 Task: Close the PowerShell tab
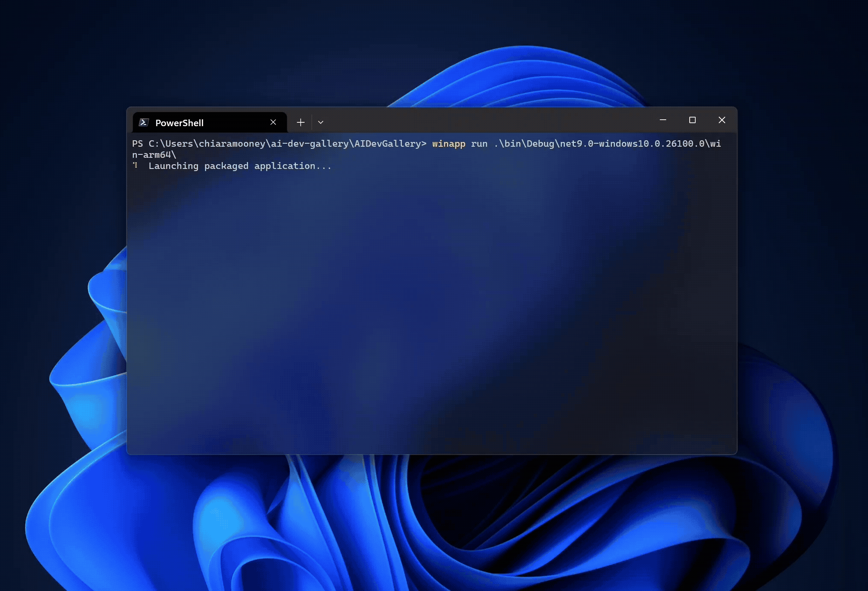(273, 122)
